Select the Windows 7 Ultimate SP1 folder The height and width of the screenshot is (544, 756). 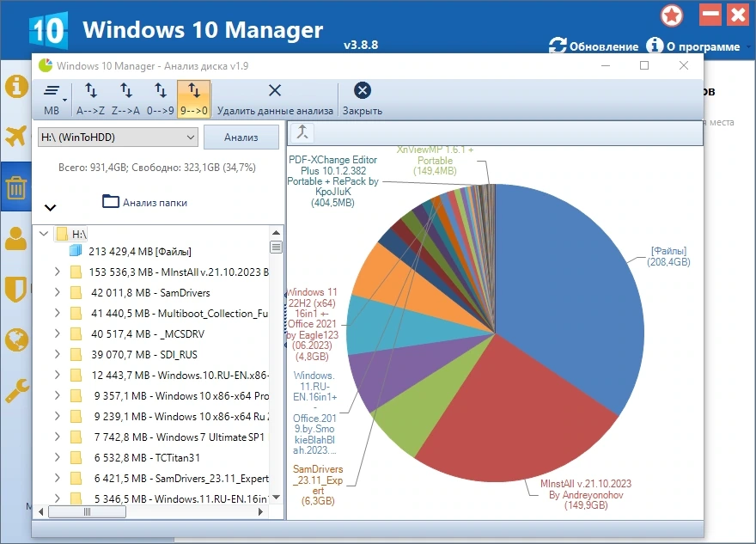[180, 437]
